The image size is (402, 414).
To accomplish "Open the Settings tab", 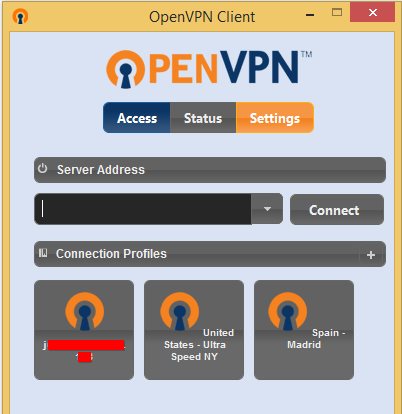I will tap(275, 118).
